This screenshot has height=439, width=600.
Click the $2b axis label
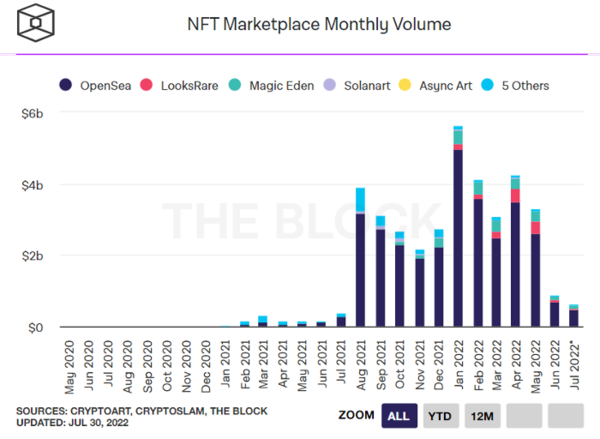pos(33,256)
